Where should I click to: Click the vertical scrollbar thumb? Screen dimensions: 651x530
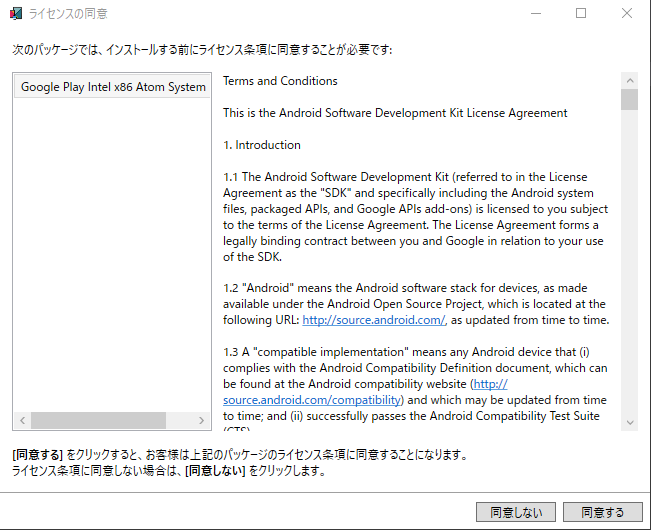point(629,100)
